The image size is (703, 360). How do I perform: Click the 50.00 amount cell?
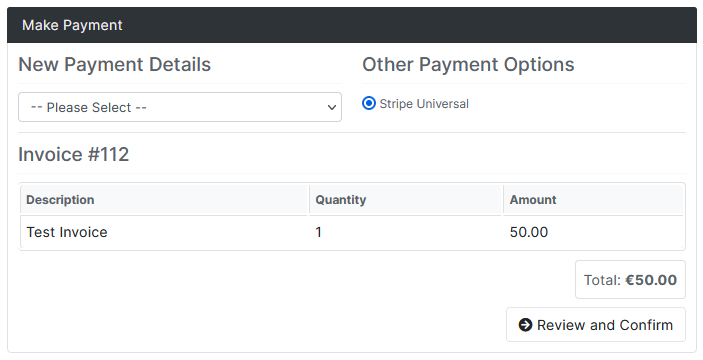tap(594, 232)
